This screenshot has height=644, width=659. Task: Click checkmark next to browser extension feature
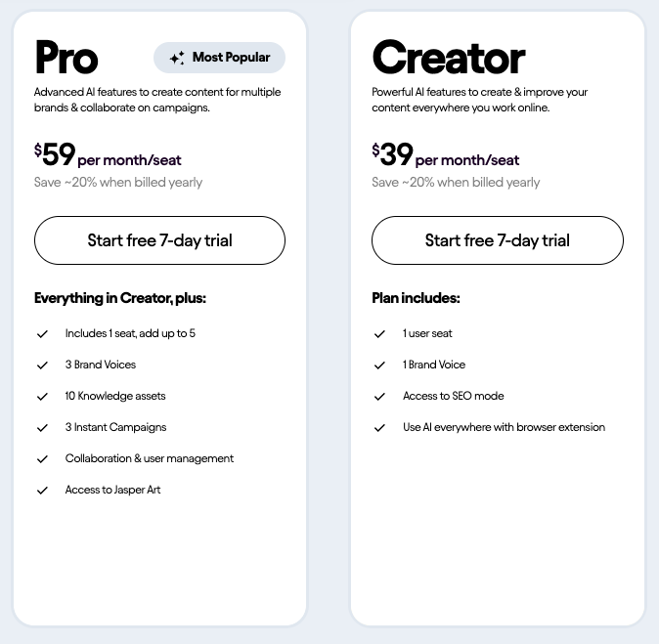(x=379, y=428)
